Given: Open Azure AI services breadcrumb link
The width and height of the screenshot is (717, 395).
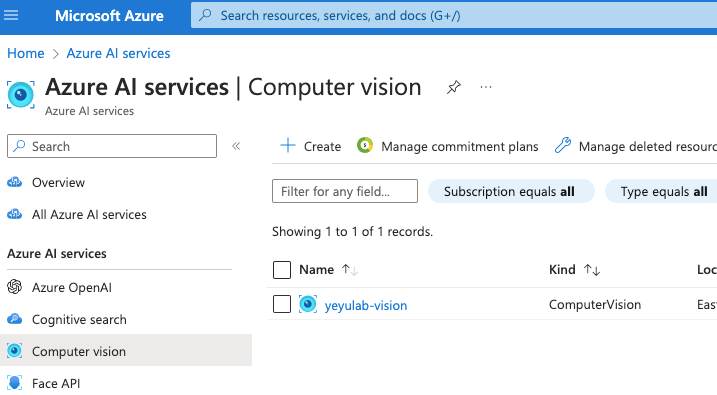Looking at the screenshot, I should pyautogui.click(x=118, y=53).
